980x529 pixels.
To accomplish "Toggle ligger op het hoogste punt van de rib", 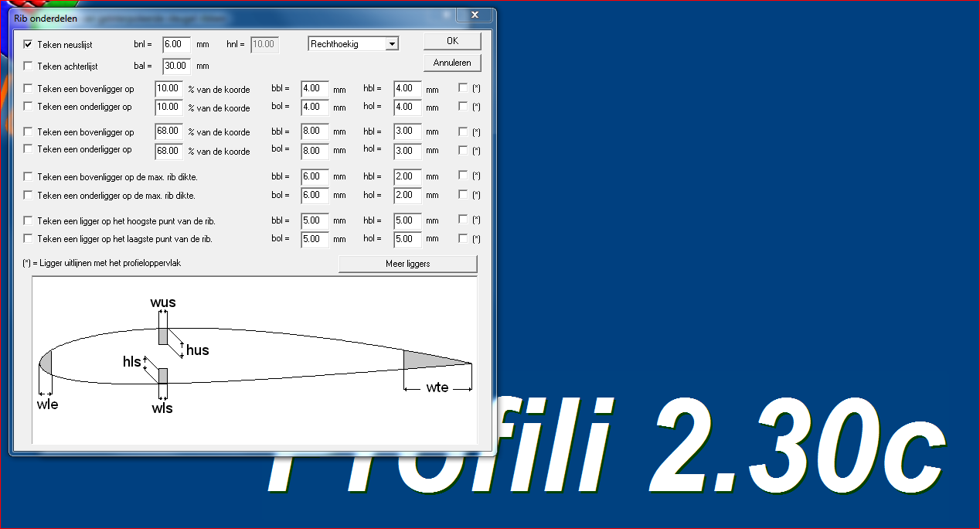I will tap(29, 220).
